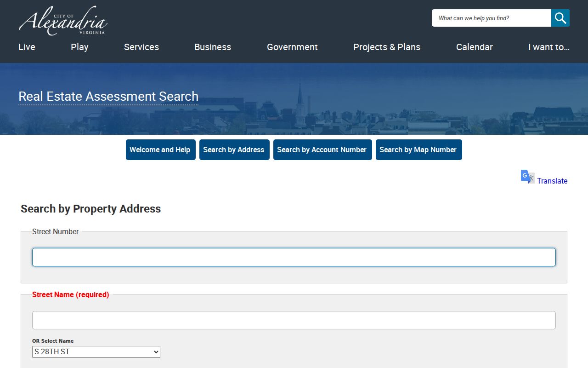
Task: Click the 'OR Select Name' label
Action: (x=53, y=341)
